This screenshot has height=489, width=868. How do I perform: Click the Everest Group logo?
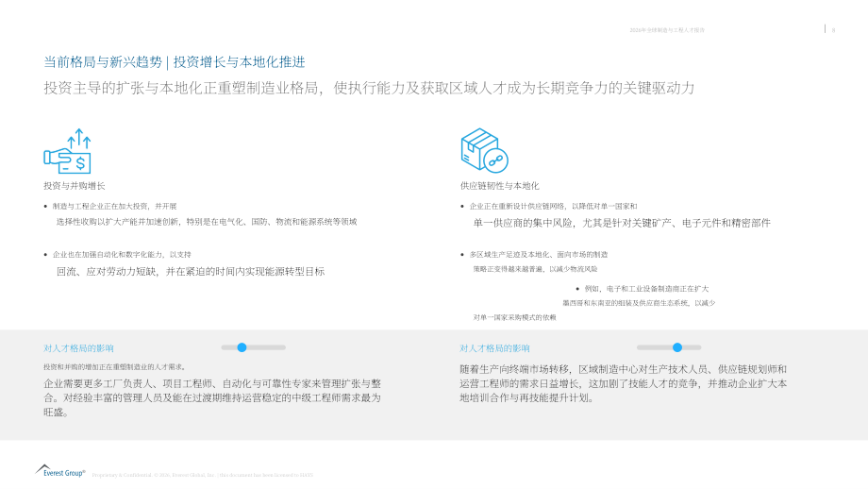pyautogui.click(x=60, y=471)
